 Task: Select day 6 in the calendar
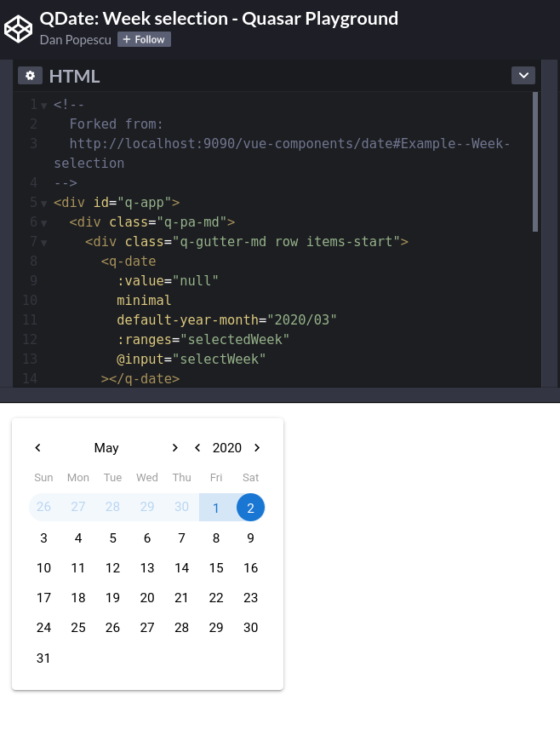147,538
